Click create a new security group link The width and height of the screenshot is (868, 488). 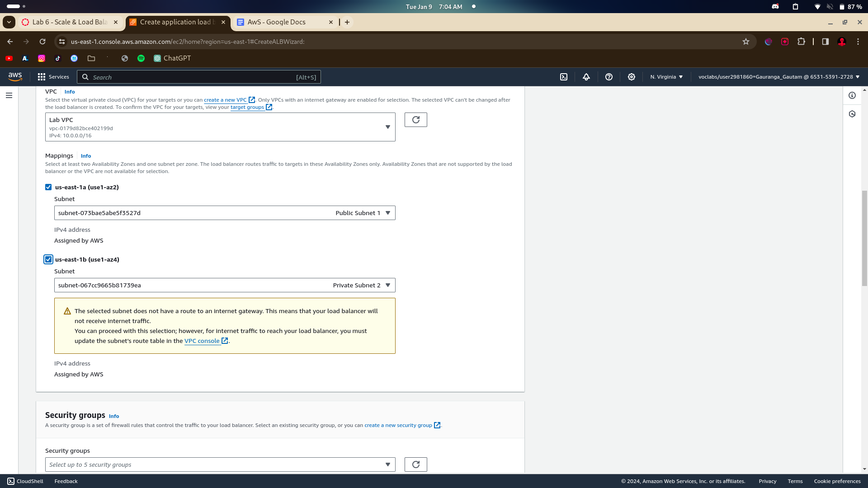tap(398, 425)
